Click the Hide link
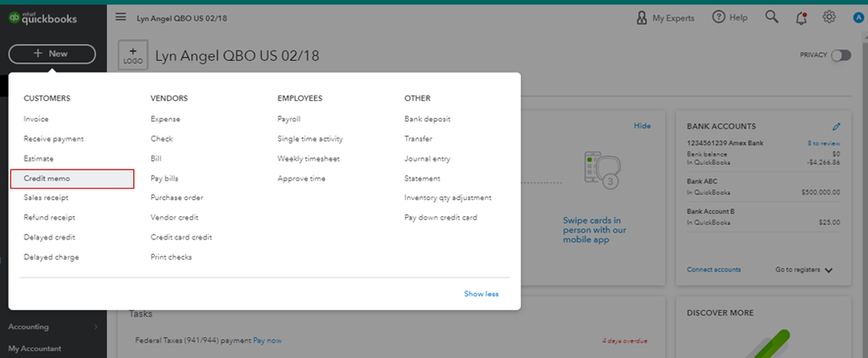Image resolution: width=868 pixels, height=358 pixels. click(642, 126)
